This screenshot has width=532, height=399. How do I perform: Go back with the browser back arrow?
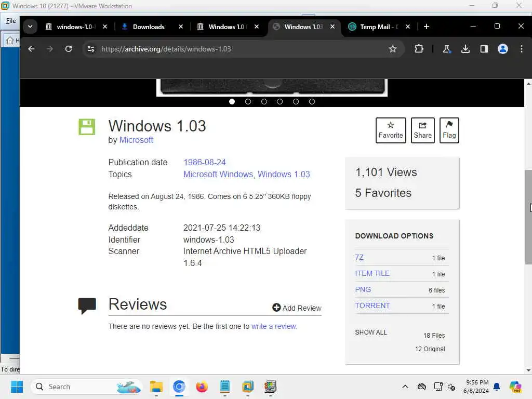coord(31,49)
